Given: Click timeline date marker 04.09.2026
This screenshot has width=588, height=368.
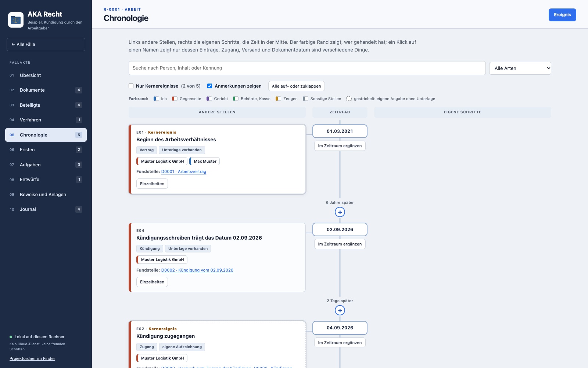Looking at the screenshot, I should (340, 328).
